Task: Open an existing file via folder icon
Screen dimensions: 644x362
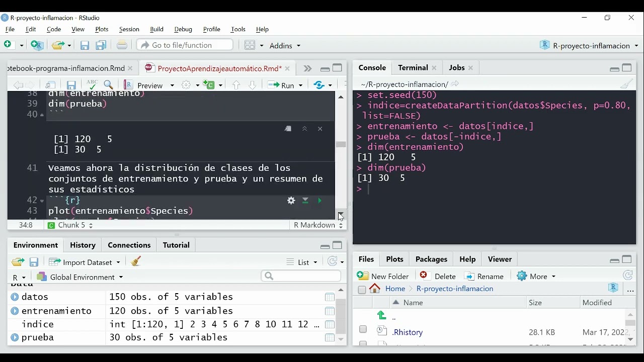Action: point(58,45)
